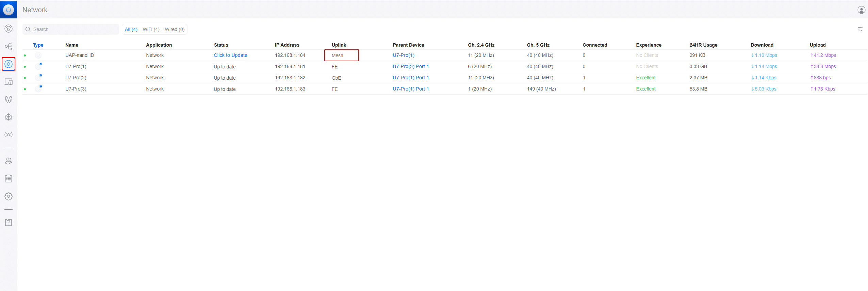Select the UAP-nanoHD device name
The height and width of the screenshot is (291, 868).
point(80,55)
